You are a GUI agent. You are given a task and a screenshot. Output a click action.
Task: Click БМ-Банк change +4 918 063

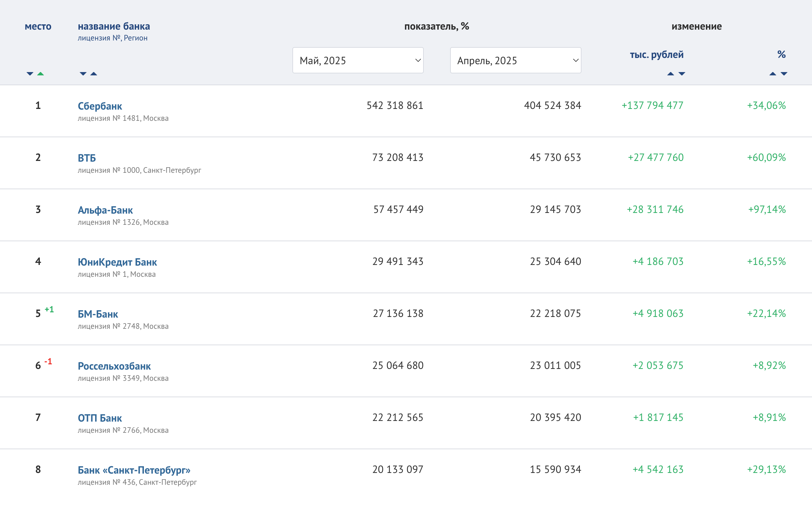click(658, 313)
